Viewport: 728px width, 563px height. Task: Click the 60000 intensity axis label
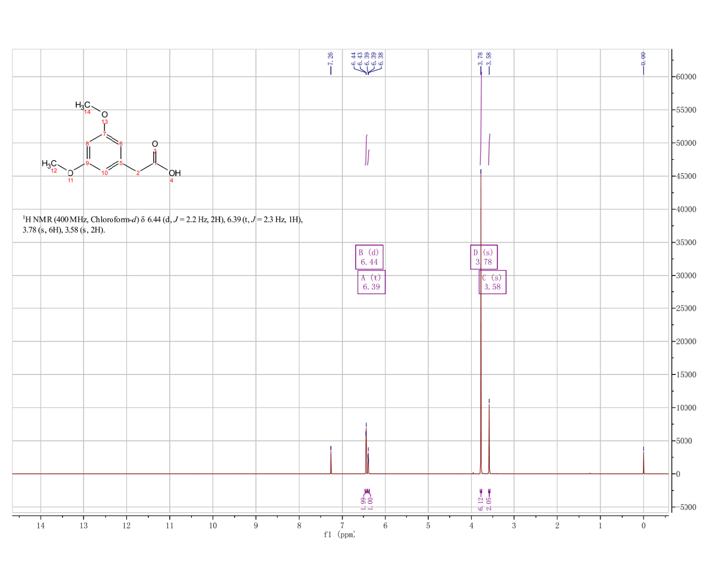pyautogui.click(x=686, y=77)
